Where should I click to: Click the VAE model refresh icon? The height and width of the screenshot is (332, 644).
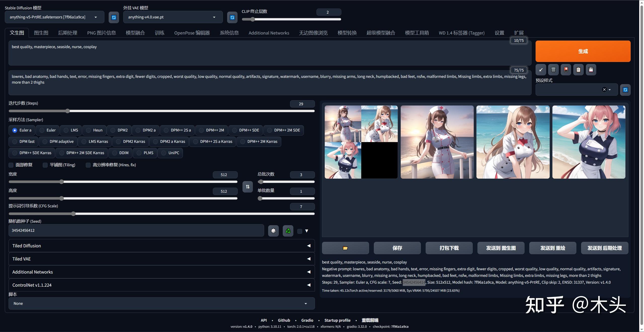(232, 17)
